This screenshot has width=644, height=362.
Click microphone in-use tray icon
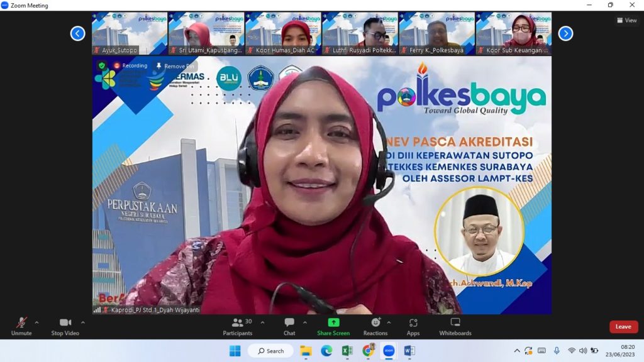coord(557,351)
